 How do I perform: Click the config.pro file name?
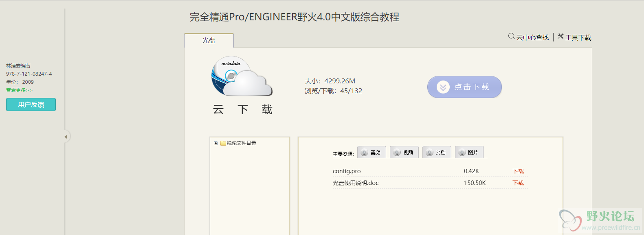347,171
